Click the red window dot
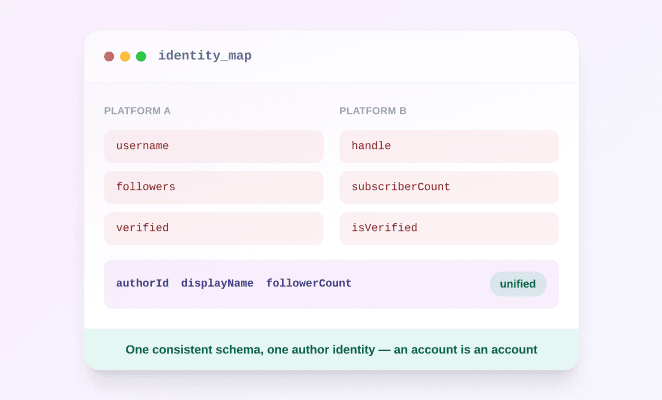 point(109,56)
